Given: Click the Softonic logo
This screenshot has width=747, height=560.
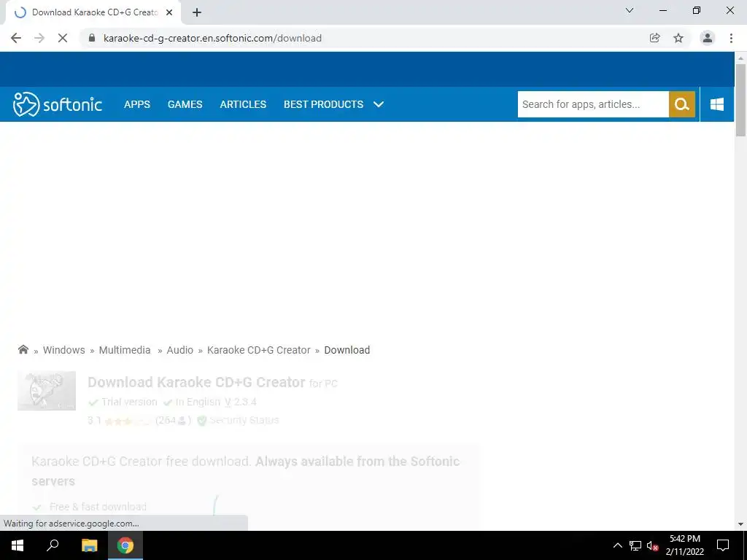Looking at the screenshot, I should [x=58, y=104].
